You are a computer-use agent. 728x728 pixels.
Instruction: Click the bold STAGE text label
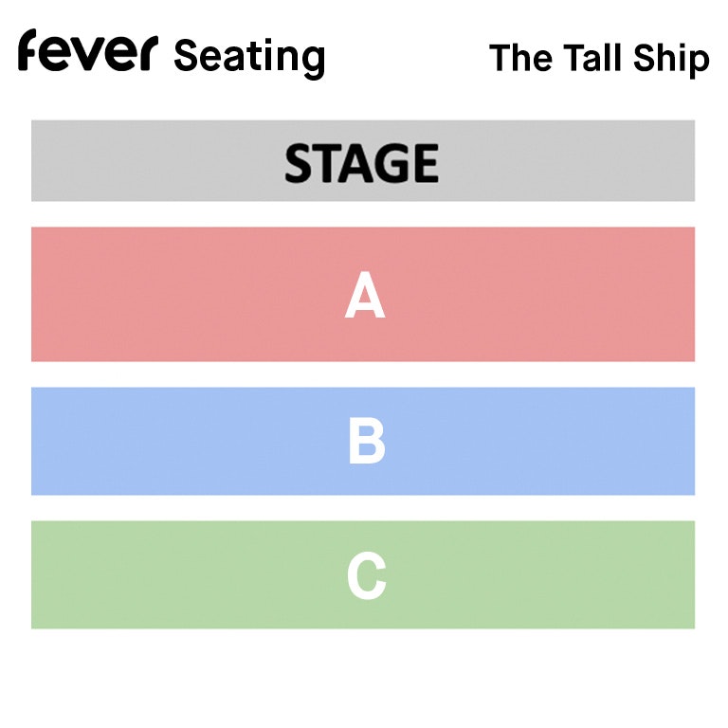[362, 163]
